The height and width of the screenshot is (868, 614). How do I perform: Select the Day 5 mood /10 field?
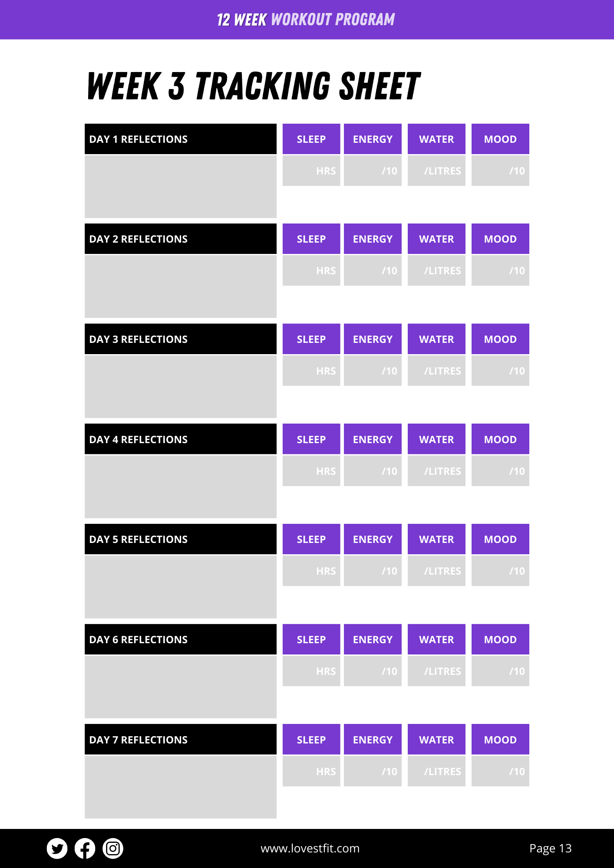(500, 571)
